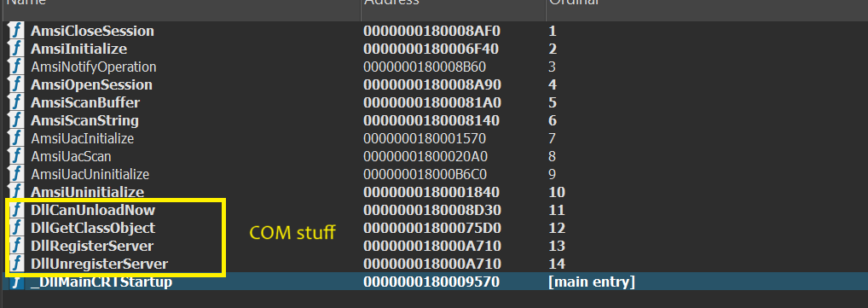This screenshot has width=868, height=308.
Task: Click ordinal 5 of AmsiScanBuffer
Action: [x=553, y=102]
